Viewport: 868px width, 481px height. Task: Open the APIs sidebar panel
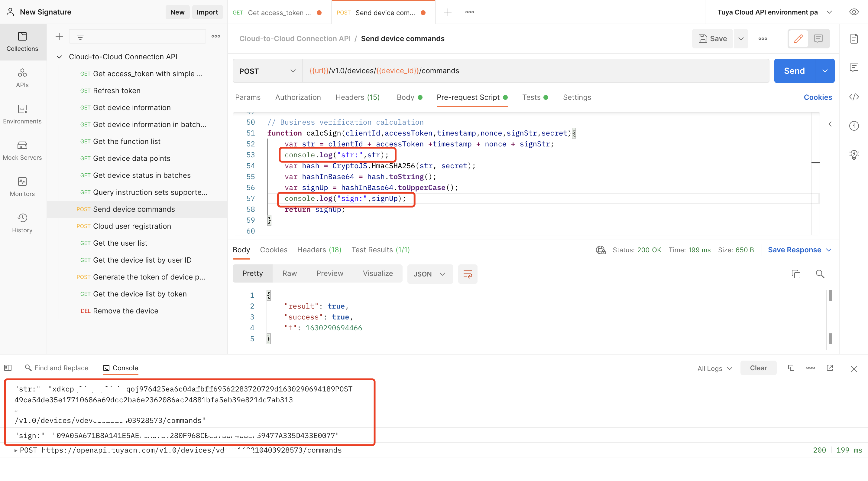(22, 78)
